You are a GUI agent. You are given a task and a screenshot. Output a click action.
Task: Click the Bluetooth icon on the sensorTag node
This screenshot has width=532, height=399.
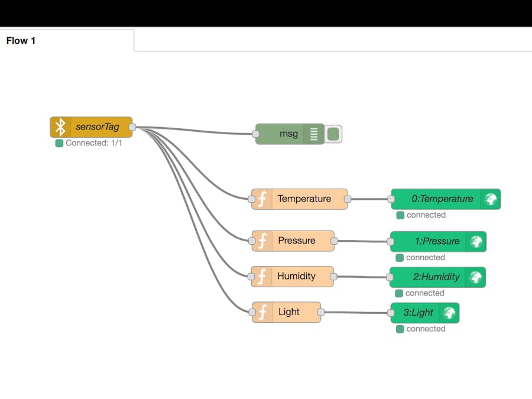[x=59, y=126]
